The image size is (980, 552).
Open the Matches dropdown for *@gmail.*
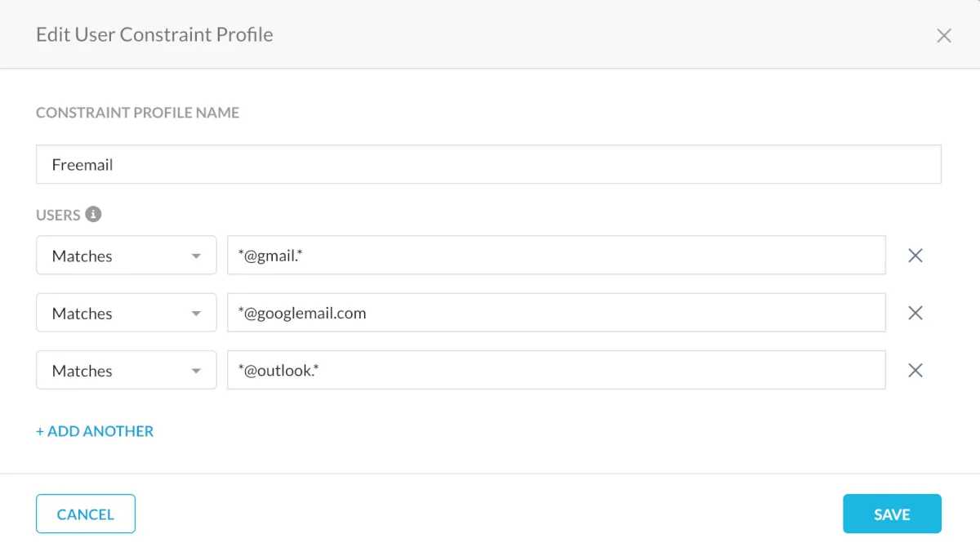pos(126,256)
